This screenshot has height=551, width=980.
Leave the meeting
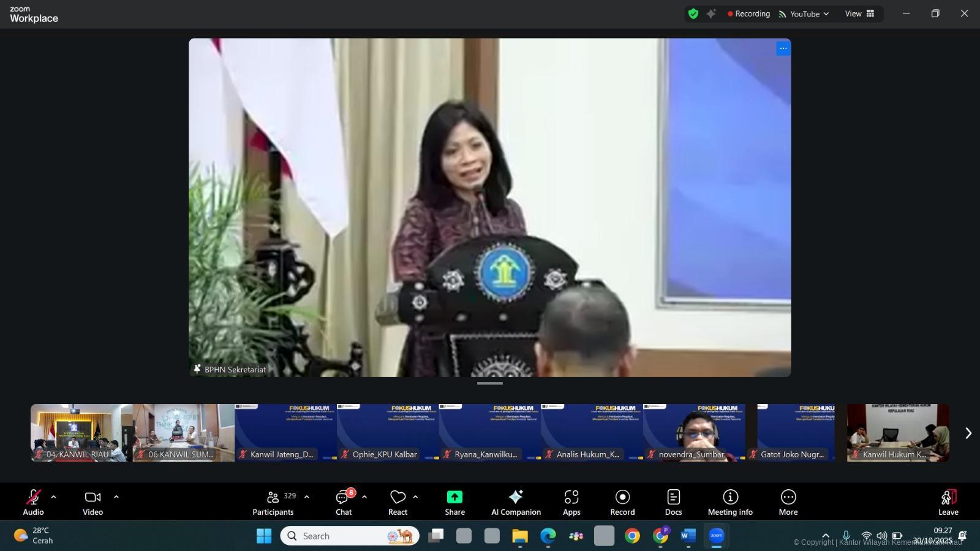[948, 502]
